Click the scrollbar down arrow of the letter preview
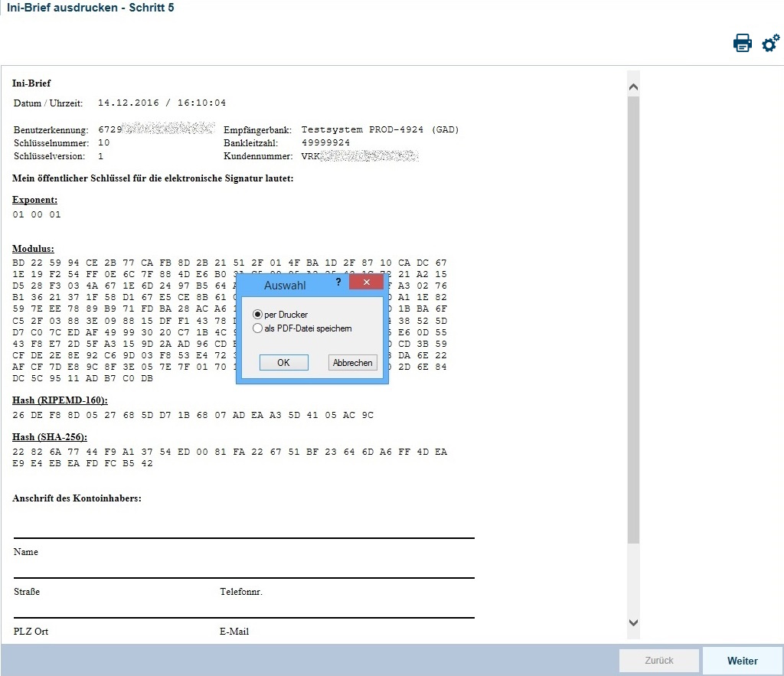Viewport: 784px width, 676px height. (632, 623)
